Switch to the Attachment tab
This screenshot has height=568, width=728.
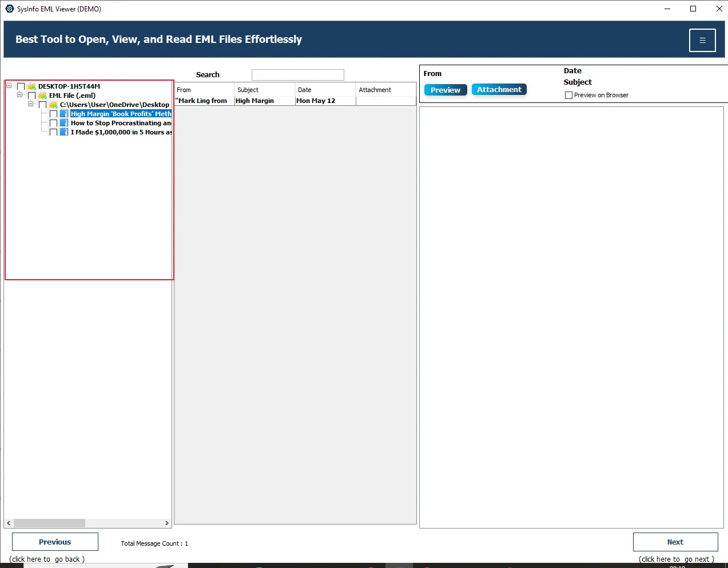click(499, 89)
